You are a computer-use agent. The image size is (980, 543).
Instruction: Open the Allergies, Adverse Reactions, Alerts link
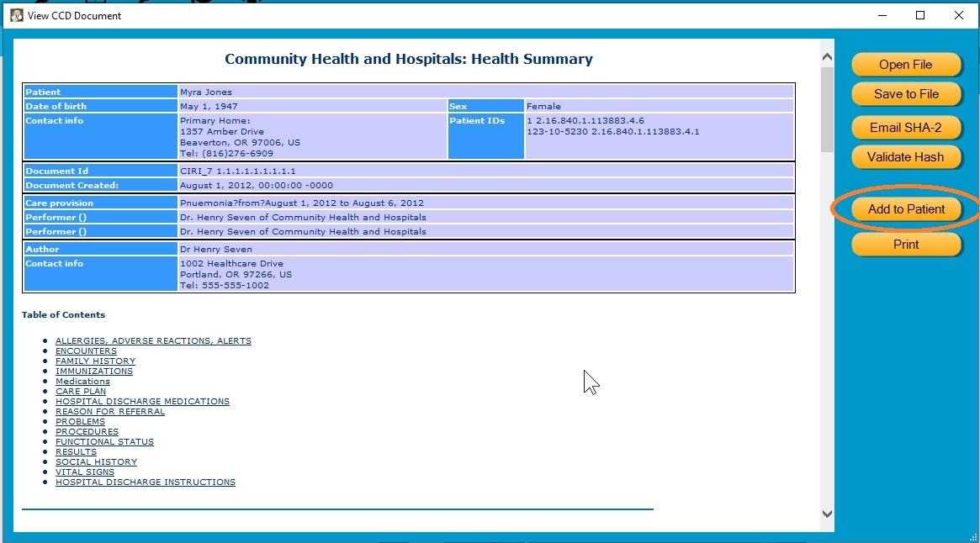pos(153,340)
